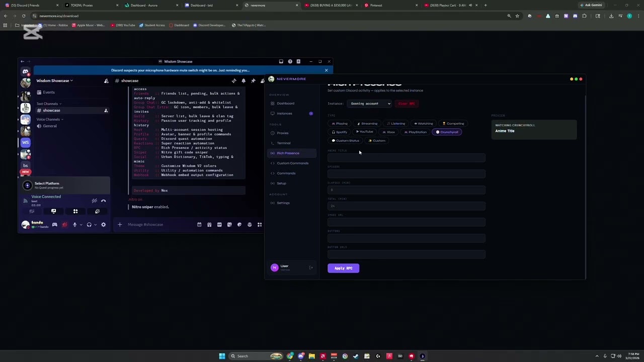
Task: Click the Episode input field
Action: coord(407,174)
